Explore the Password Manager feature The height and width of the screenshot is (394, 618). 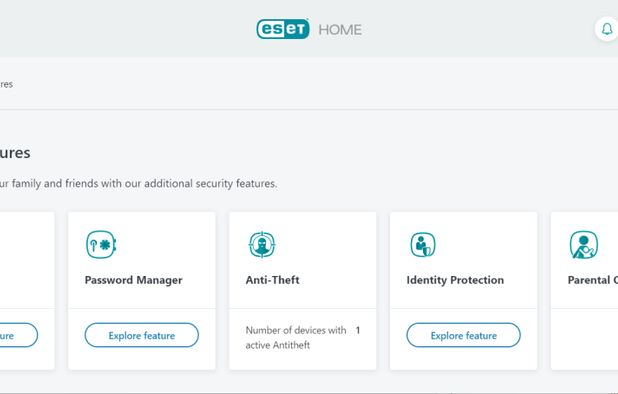click(x=141, y=335)
